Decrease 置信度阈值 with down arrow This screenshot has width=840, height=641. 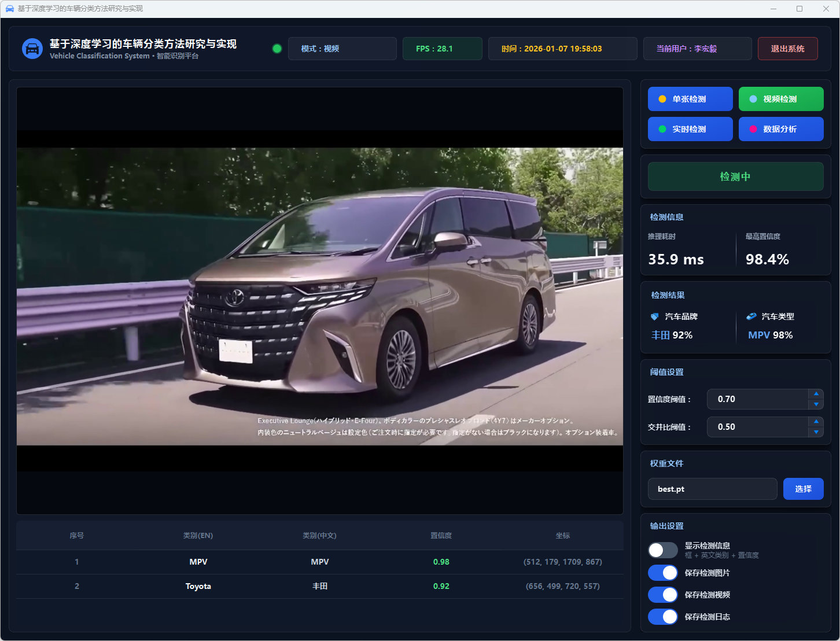coord(816,404)
